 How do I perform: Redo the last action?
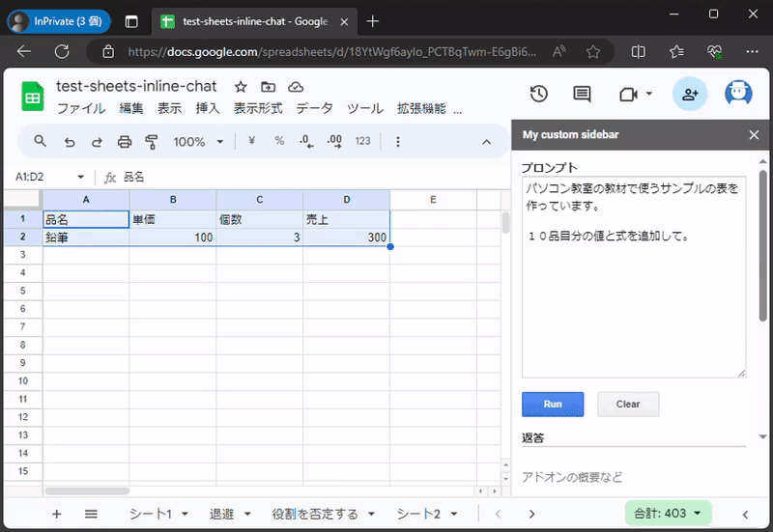pyautogui.click(x=97, y=142)
